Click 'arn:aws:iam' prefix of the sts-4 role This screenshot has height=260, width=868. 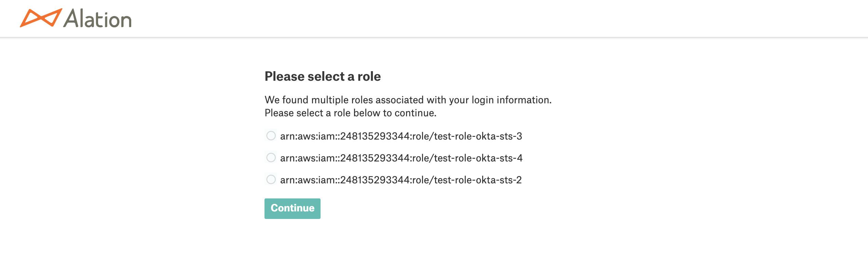pyautogui.click(x=308, y=158)
